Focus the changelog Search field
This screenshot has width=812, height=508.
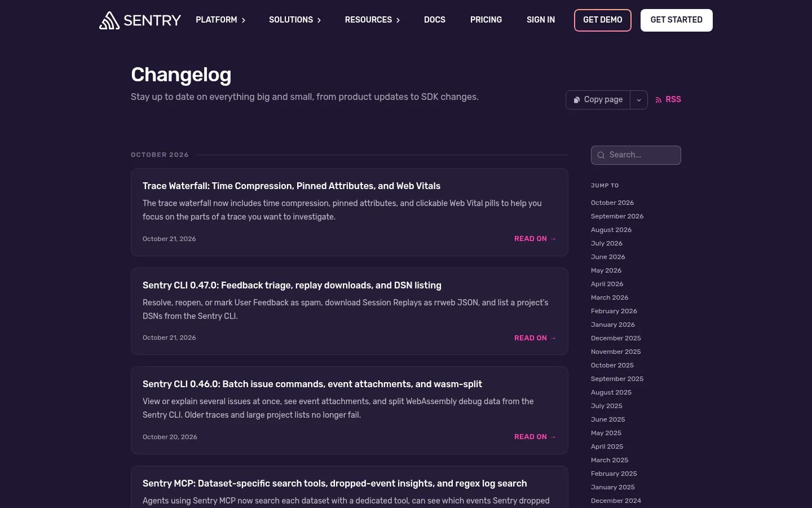coord(636,155)
